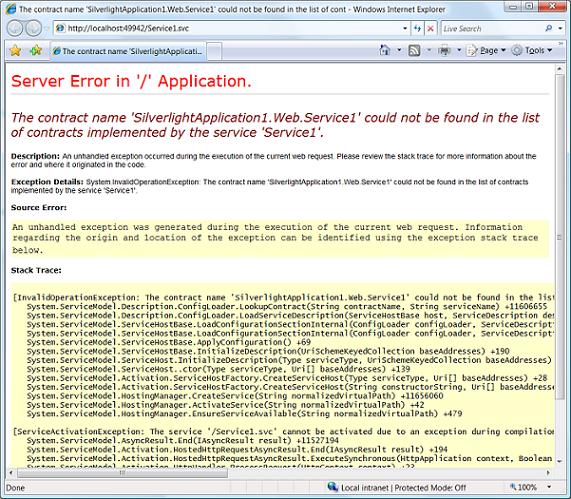Expand the zoom level dropdown arrow
Viewport: 571px width, 499px height.
pos(549,487)
